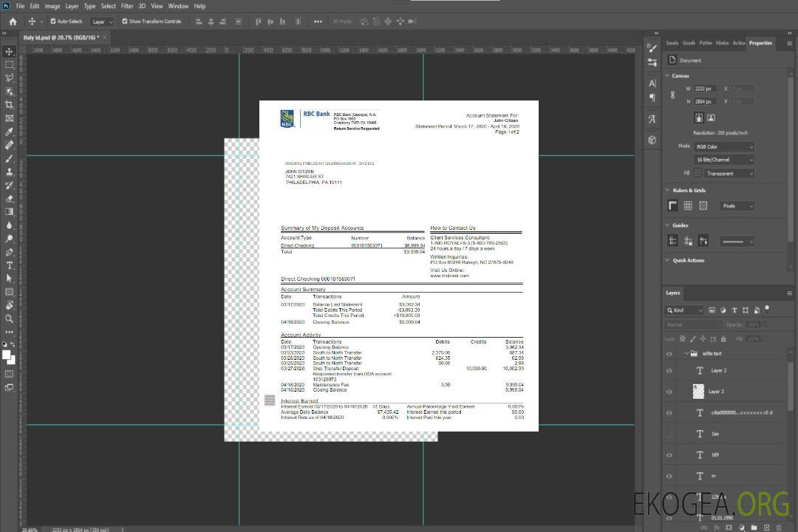Image resolution: width=798 pixels, height=532 pixels.
Task: Select the History Brush tool
Action: tap(9, 185)
